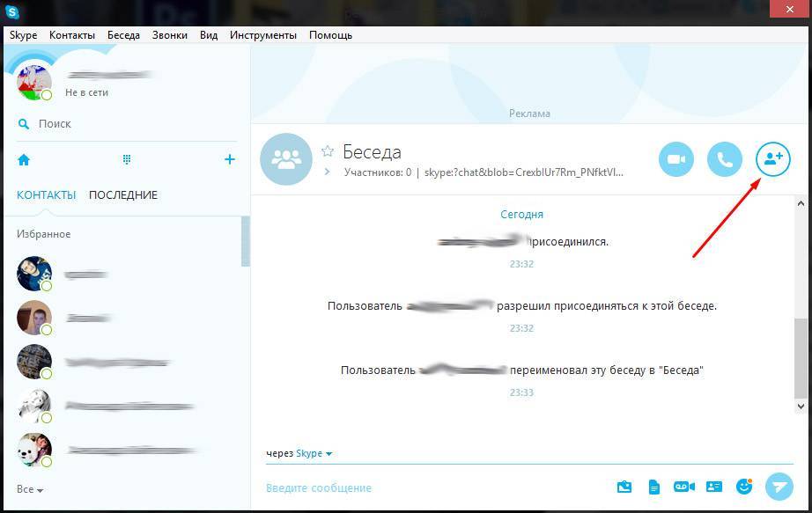Start a video call in Беседа
This screenshot has height=513, width=812.
pyautogui.click(x=675, y=159)
